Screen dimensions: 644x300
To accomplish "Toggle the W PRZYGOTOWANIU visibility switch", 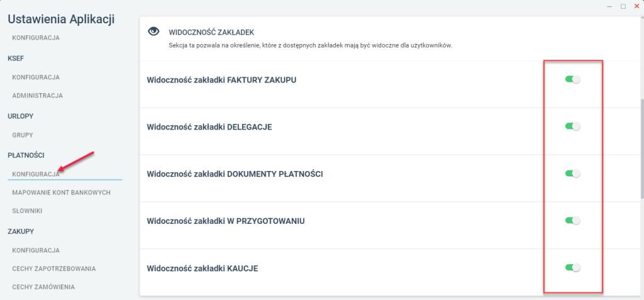I will (573, 221).
